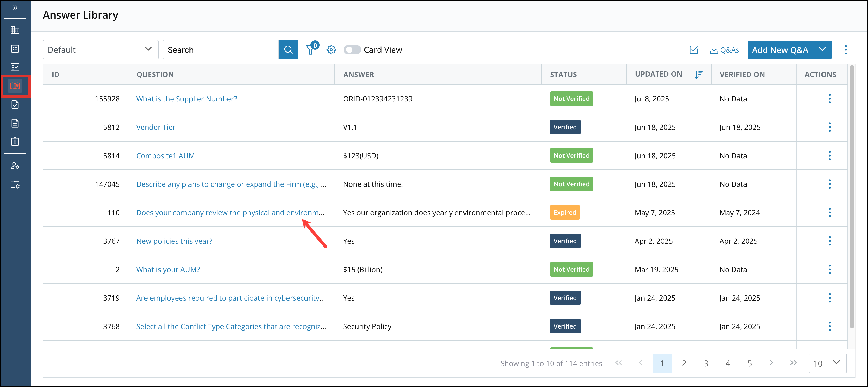Viewport: 868px width, 387px height.
Task: Open the Add New Q&A dropdown arrow
Action: click(x=821, y=50)
